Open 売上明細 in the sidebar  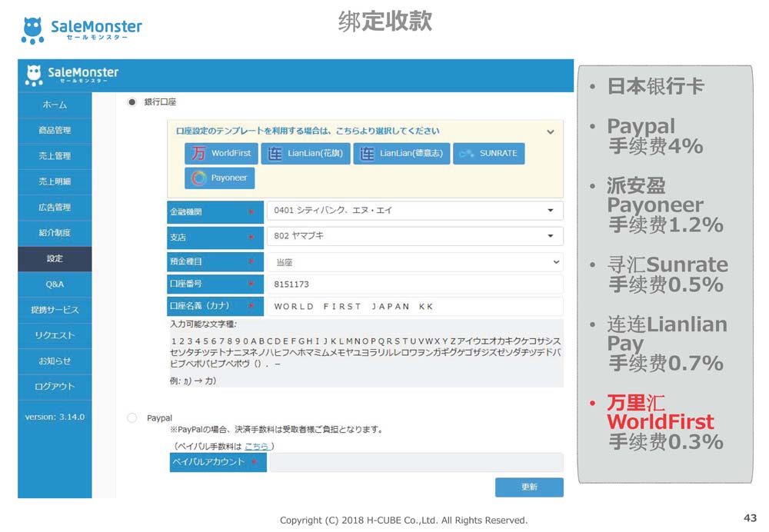(55, 181)
